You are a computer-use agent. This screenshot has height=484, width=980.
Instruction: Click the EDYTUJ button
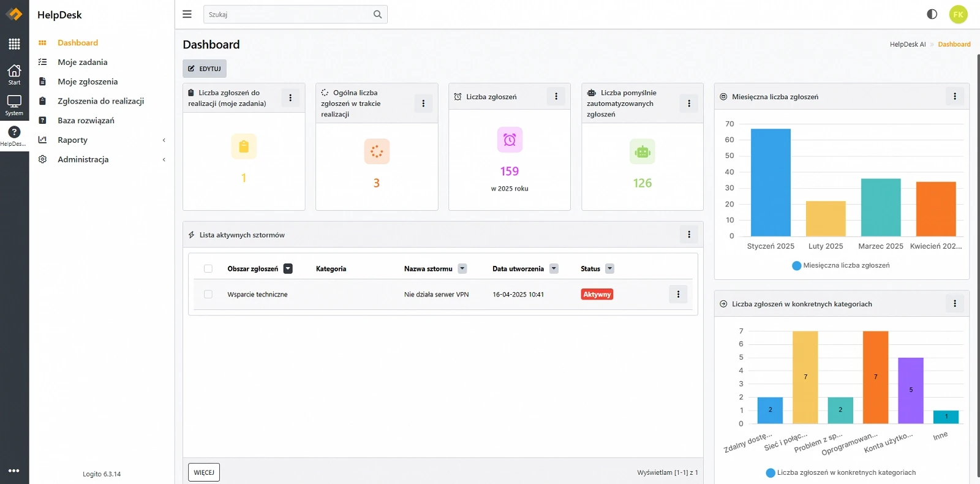(x=205, y=69)
